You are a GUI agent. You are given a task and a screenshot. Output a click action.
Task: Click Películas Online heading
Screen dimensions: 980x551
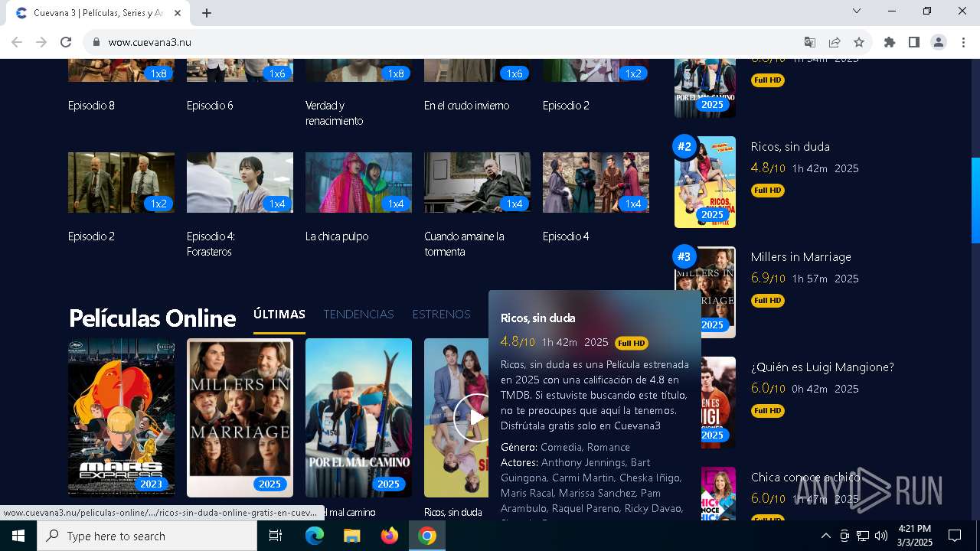[x=152, y=318]
